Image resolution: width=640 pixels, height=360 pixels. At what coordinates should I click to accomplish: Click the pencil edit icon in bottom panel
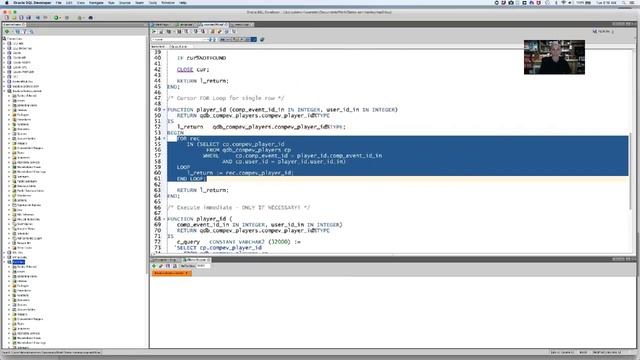coord(161,266)
